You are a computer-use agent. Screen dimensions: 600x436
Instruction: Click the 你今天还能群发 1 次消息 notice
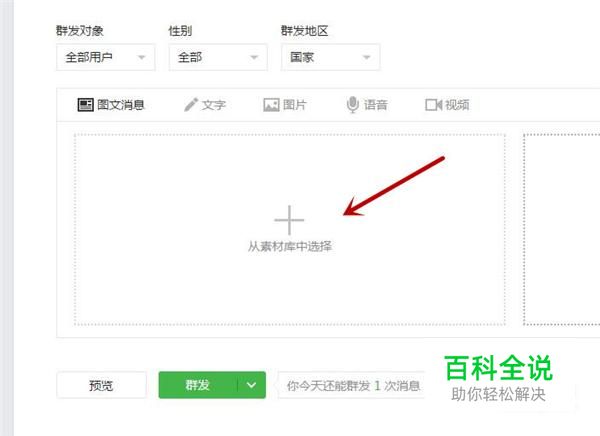click(352, 385)
